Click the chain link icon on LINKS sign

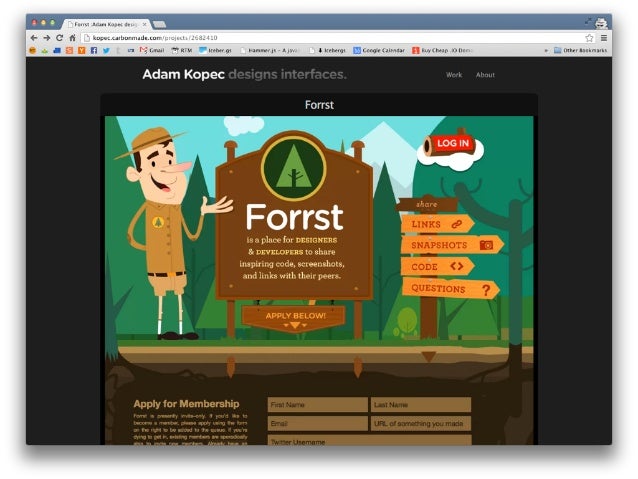(457, 224)
